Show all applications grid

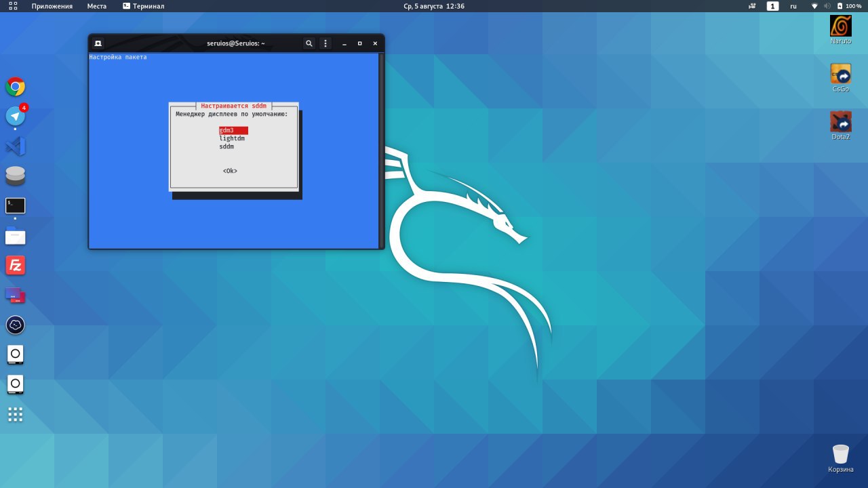[x=16, y=414]
